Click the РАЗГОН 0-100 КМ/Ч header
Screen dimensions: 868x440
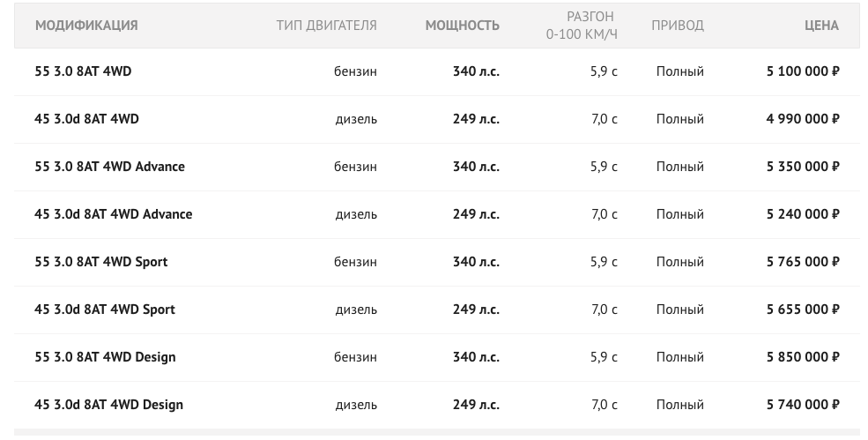582,26
